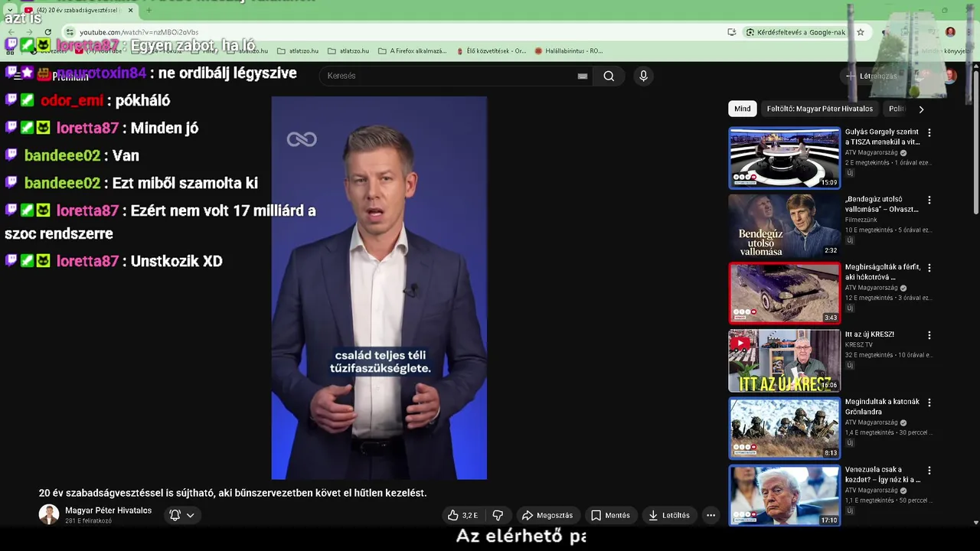Close the '20 év szabadságvesztéssel' browser tab
The height and width of the screenshot is (551, 980).
tap(130, 10)
